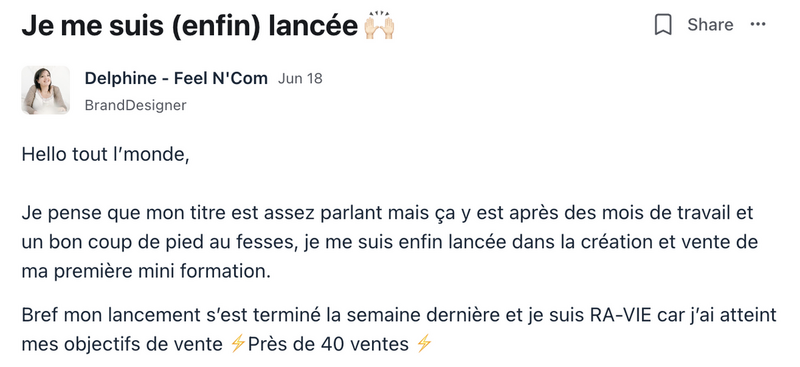The image size is (800, 367).
Task: Select the BrandDesigner label under the author
Action: pos(135,105)
